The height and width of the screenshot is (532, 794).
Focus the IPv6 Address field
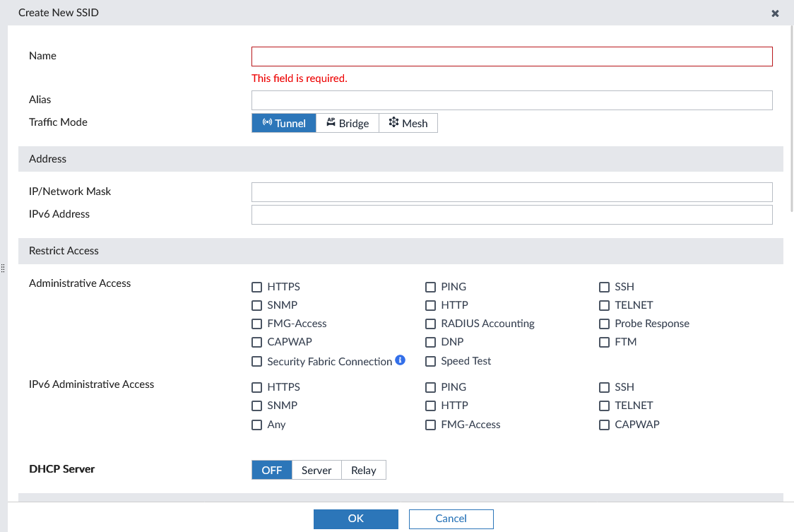tap(512, 215)
